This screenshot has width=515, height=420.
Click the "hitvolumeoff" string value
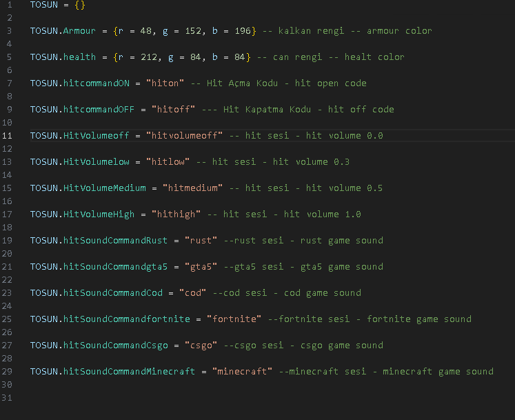click(184, 136)
